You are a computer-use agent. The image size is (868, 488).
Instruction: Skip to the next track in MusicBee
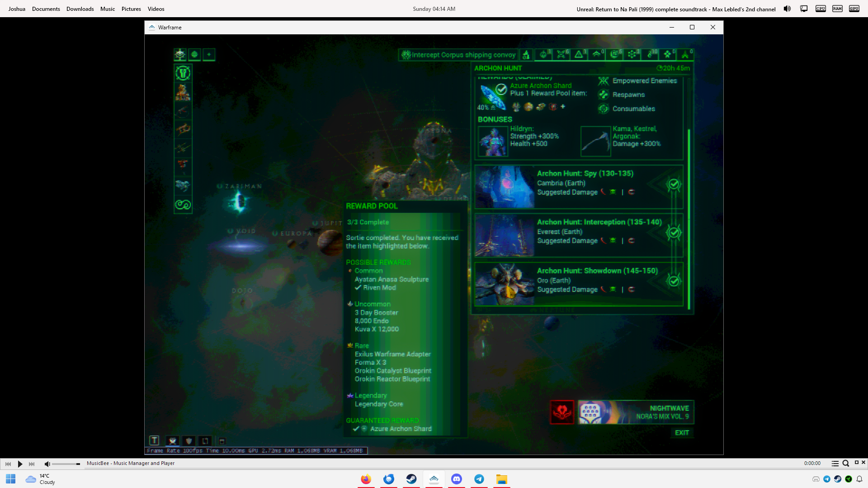point(32,464)
